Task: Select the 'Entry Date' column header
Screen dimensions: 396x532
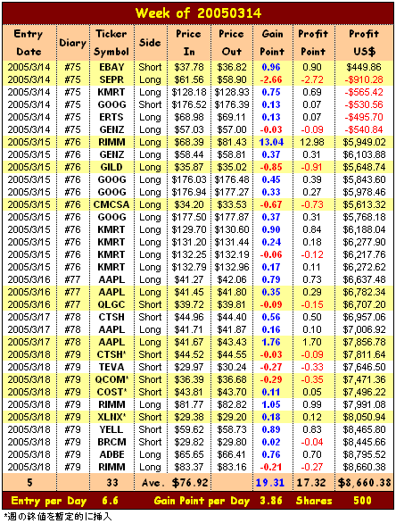Action: 29,43
